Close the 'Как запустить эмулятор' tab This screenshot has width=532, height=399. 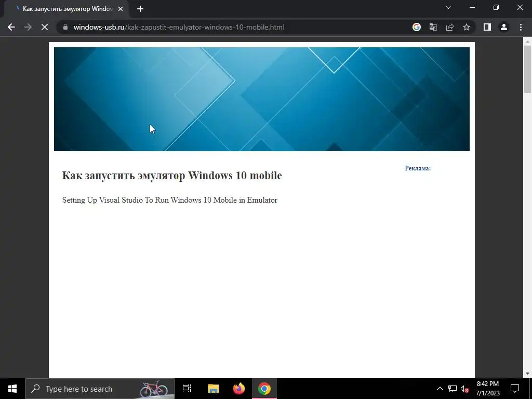point(121,9)
